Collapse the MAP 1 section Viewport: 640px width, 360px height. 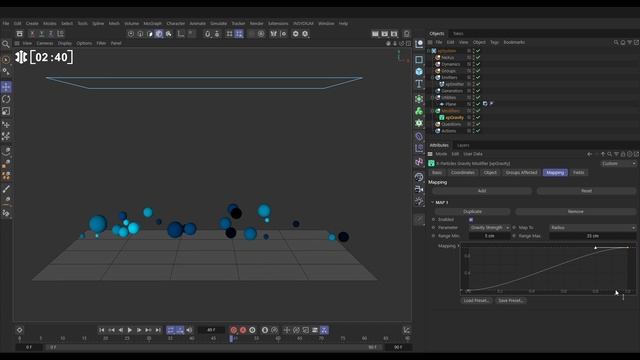433,202
